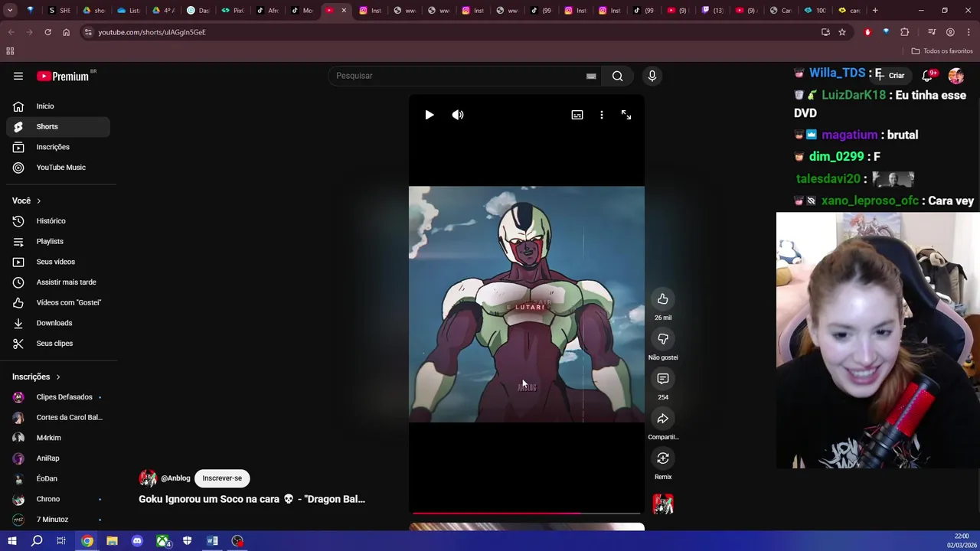Open the account avatar menu
980x551 pixels.
click(x=956, y=76)
